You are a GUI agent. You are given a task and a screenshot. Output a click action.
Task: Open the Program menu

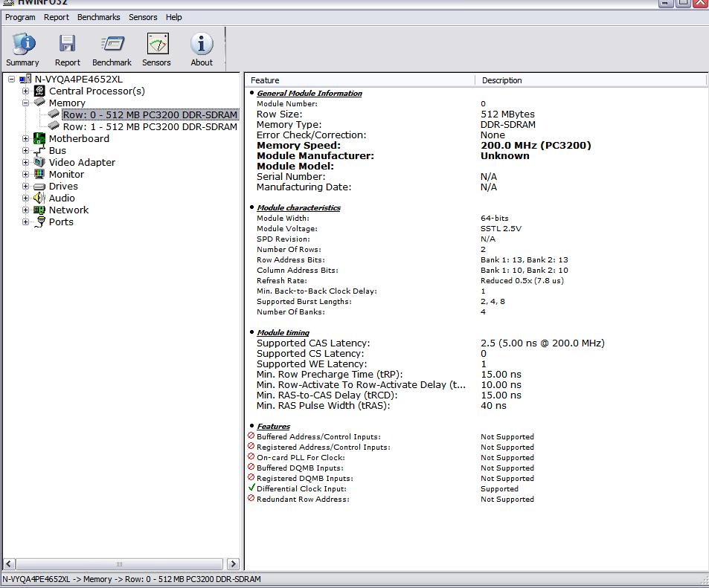pyautogui.click(x=20, y=17)
